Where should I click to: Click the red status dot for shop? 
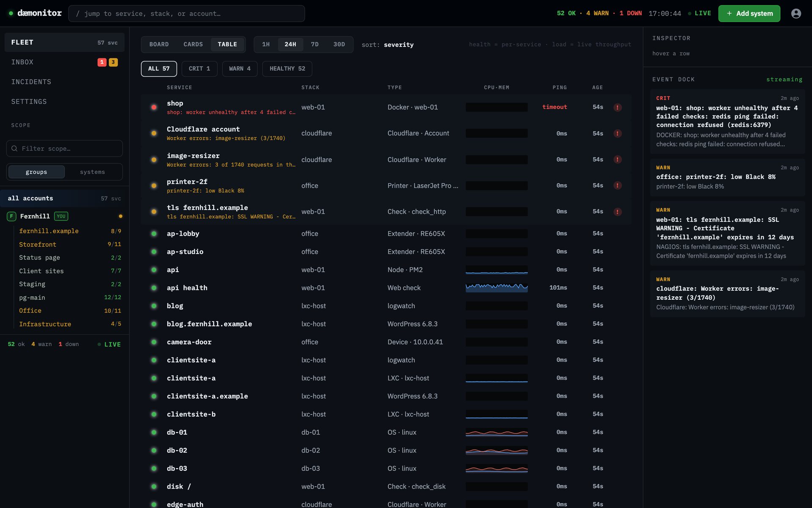pyautogui.click(x=154, y=108)
